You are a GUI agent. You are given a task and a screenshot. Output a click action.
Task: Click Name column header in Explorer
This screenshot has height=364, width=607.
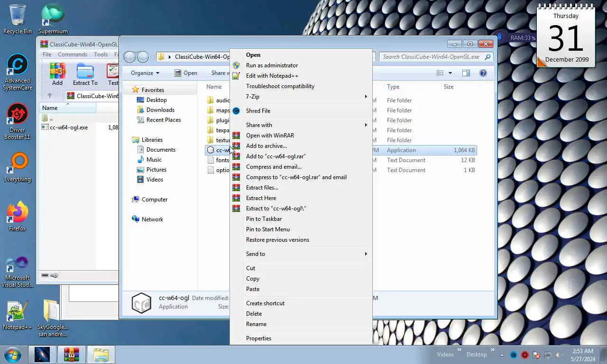[214, 87]
